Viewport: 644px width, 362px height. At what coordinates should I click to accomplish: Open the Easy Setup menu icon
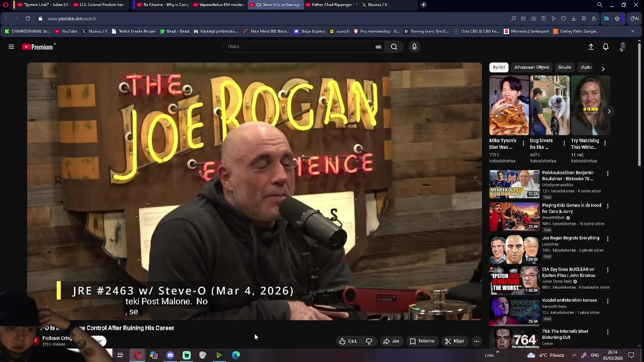coord(584,19)
